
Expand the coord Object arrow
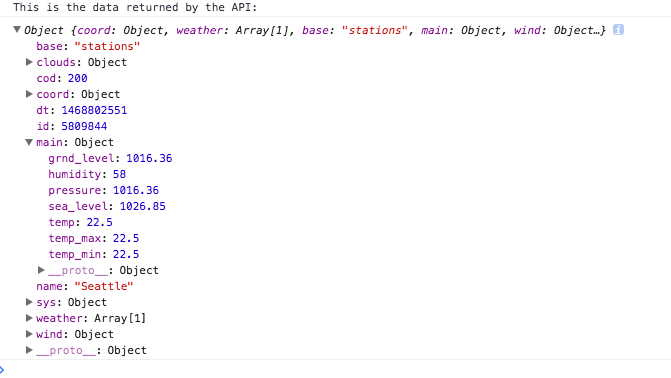pos(29,94)
